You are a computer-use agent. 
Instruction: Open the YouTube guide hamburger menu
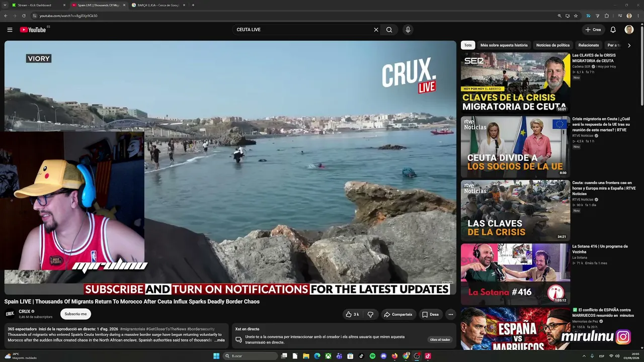(x=10, y=30)
